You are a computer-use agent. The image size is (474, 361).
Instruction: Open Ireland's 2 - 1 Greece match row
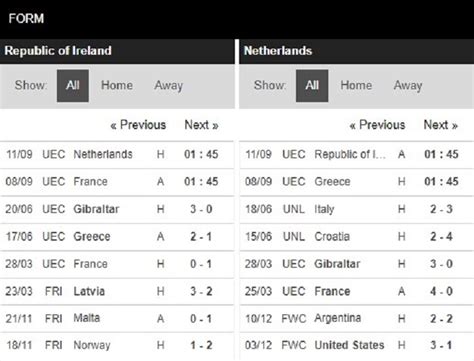tap(117, 237)
